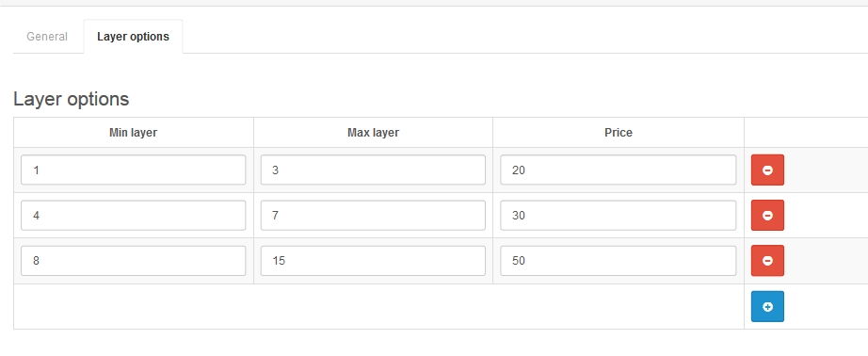Remove the layer row priced 50
Viewport: 868px width, 356px height.
coord(767,260)
